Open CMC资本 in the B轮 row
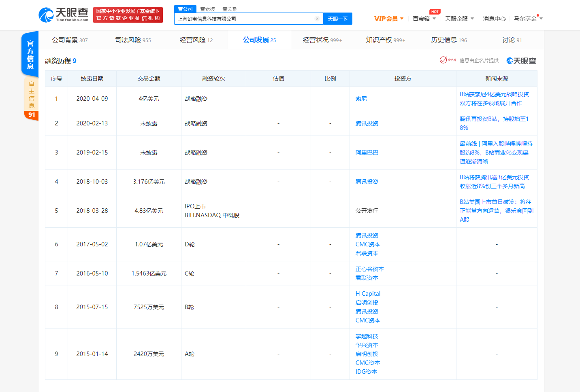 (x=368, y=320)
